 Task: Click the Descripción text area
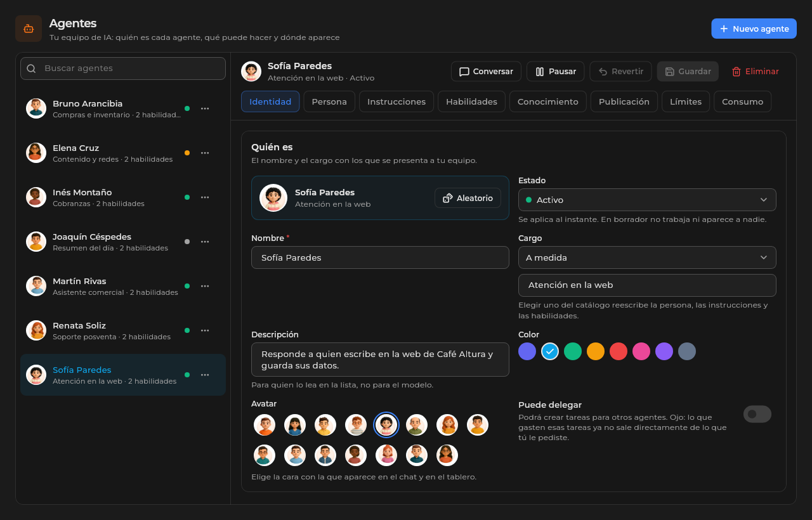(380, 360)
